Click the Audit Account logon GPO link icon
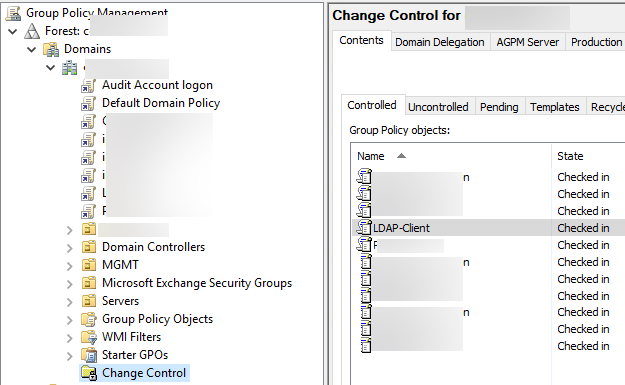Viewport: 625px width, 385px height. 88,86
